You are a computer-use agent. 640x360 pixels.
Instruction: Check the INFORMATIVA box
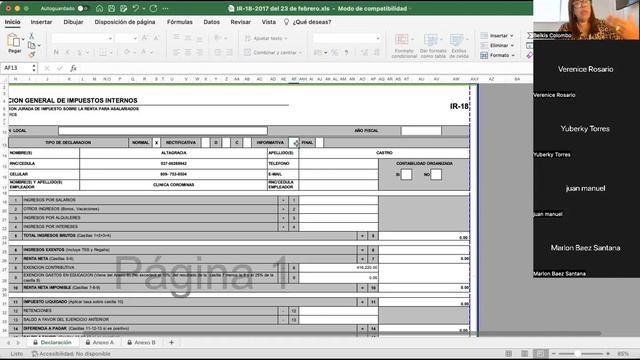[294, 142]
